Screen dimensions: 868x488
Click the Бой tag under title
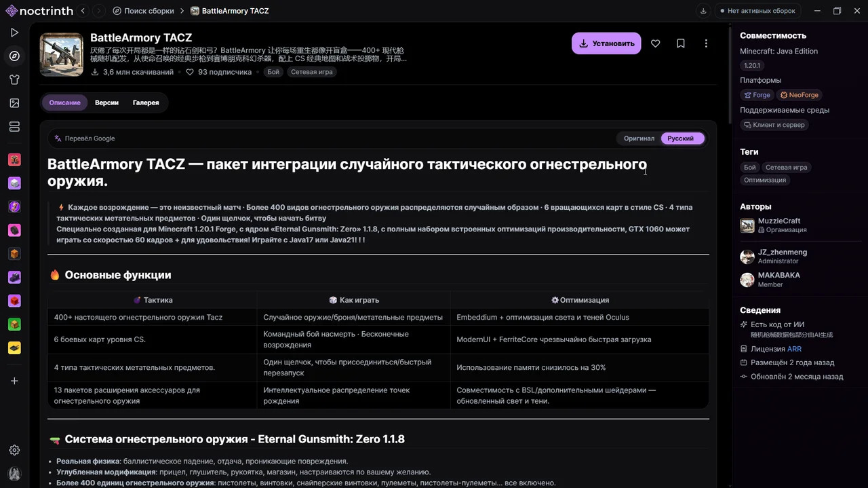(x=273, y=72)
